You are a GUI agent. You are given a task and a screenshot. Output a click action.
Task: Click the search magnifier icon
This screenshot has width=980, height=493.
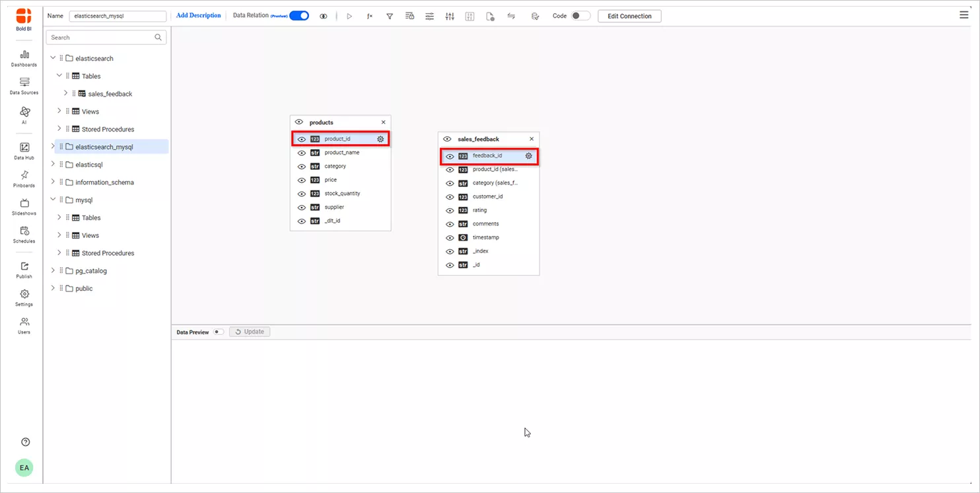[x=158, y=38]
